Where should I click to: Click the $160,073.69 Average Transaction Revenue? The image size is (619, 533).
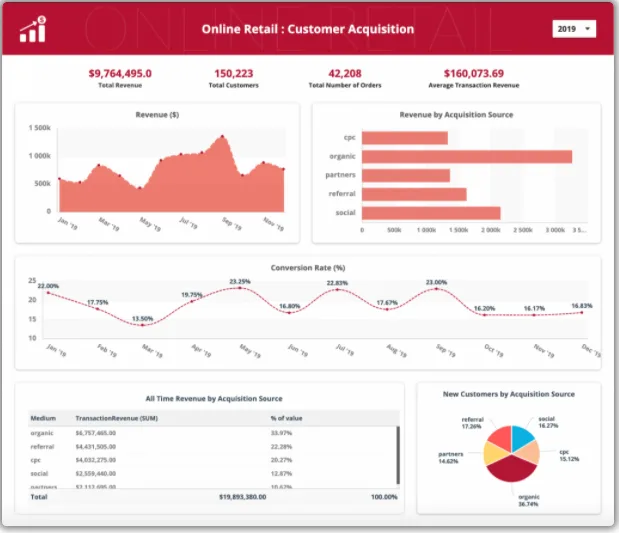(474, 73)
